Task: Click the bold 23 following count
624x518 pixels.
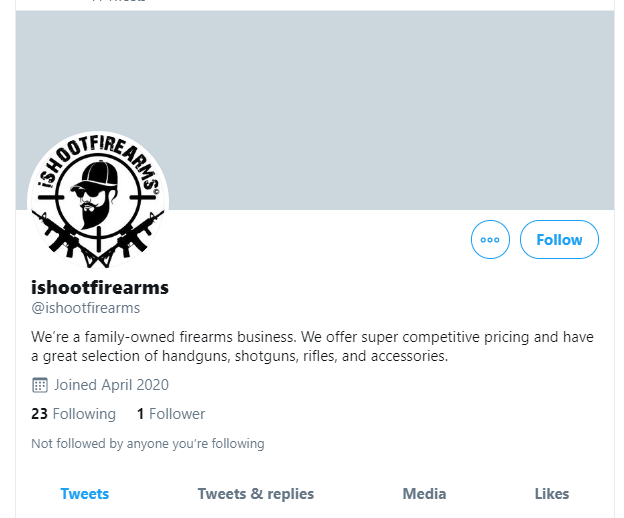Action: (x=39, y=414)
